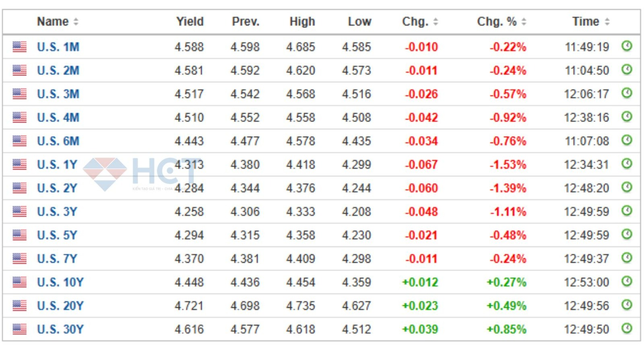Click the clock icon in U.S. 30Y row
Viewport: 644px width, 346px height.
coord(626,328)
